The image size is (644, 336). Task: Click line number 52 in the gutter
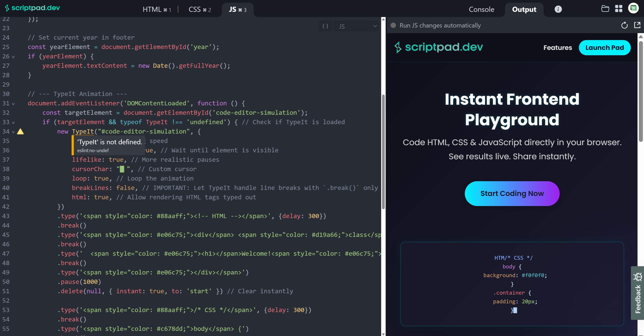click(6, 301)
